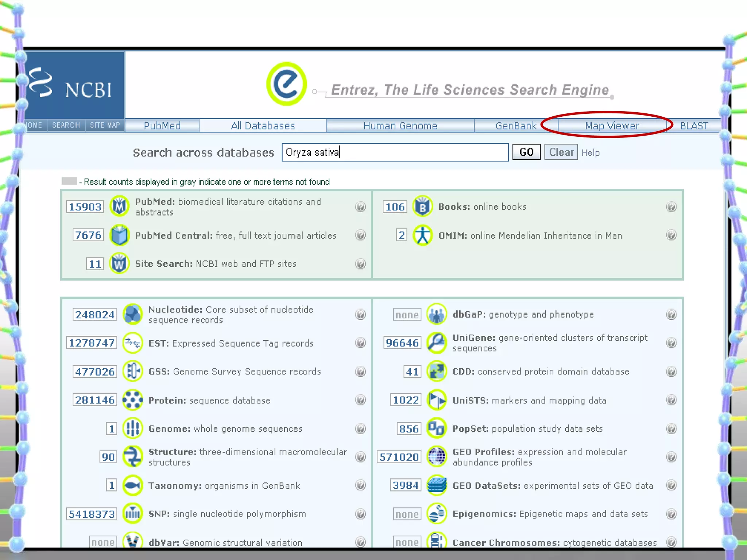Open the 571020 GEO Profiles results
The width and height of the screenshot is (747, 560).
click(399, 457)
